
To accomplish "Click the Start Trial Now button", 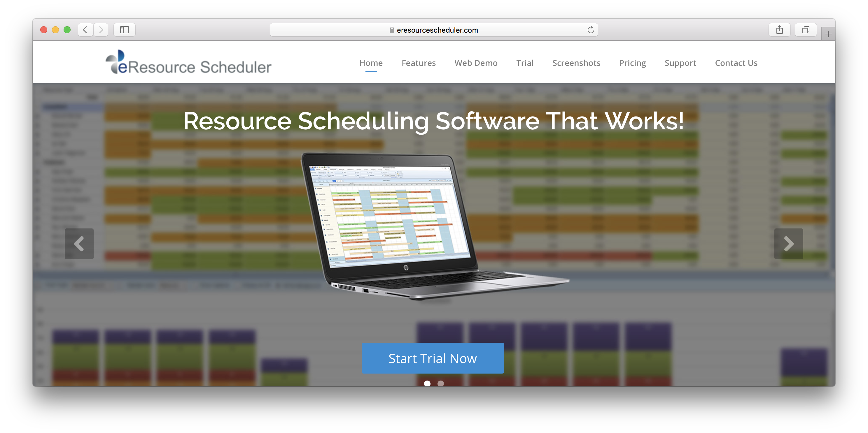I will [434, 358].
